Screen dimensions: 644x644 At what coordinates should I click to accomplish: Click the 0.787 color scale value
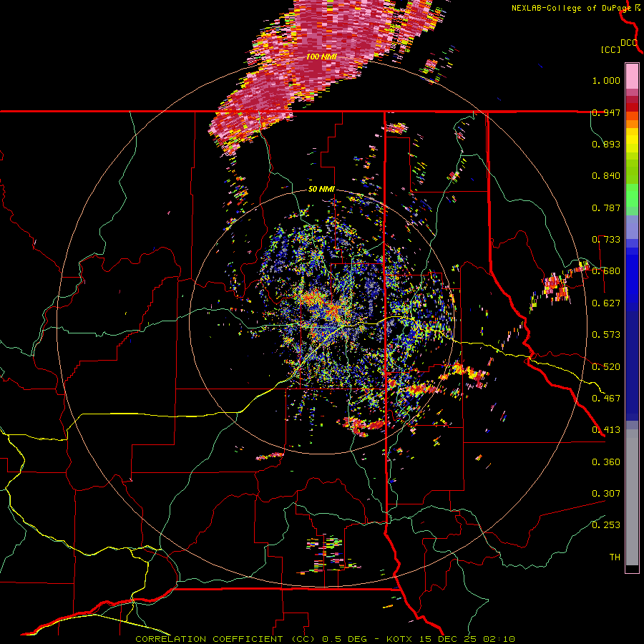[606, 208]
